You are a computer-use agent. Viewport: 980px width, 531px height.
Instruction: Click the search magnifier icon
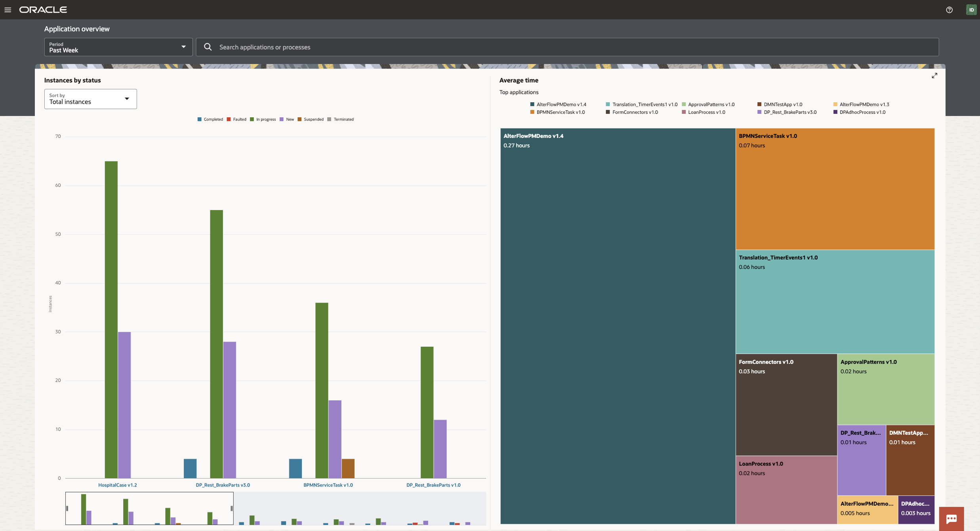[x=208, y=47]
